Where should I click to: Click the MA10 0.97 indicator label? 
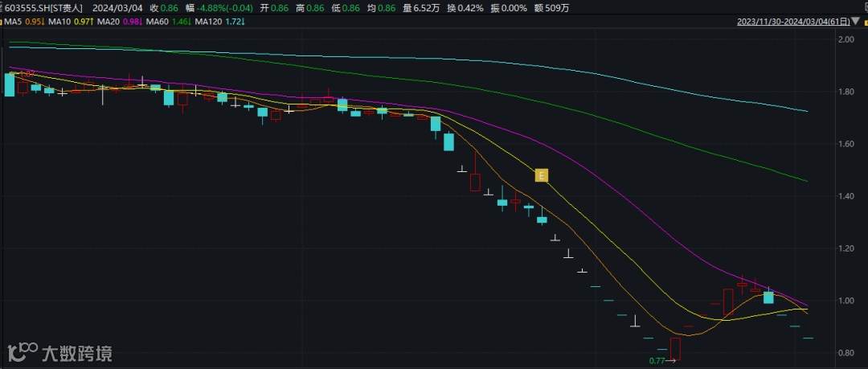click(x=71, y=23)
